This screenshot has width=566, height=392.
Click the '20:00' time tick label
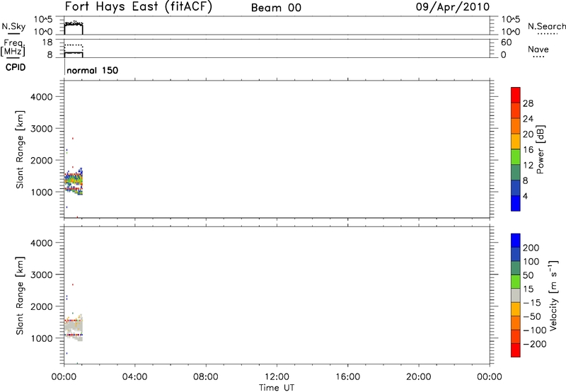(418, 377)
